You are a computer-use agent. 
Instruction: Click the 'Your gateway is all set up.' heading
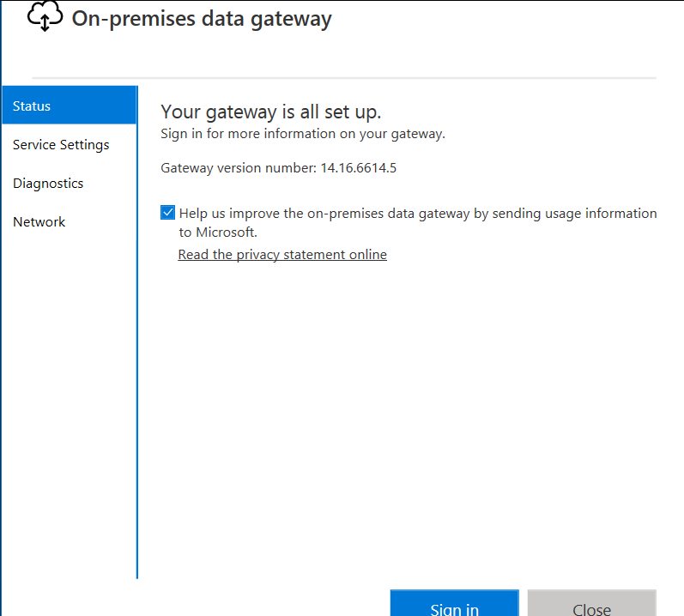click(x=271, y=112)
